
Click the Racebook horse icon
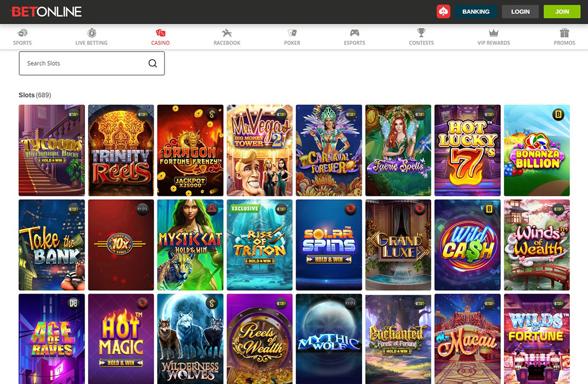click(x=227, y=33)
